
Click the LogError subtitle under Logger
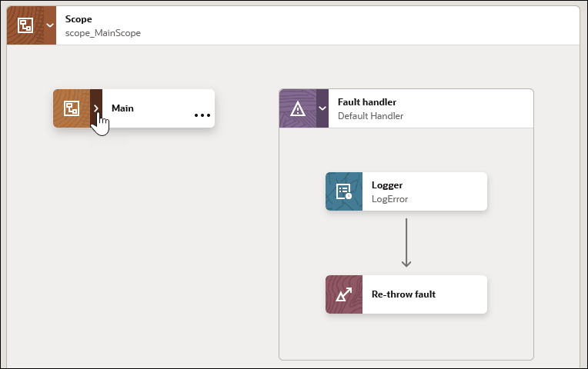389,199
